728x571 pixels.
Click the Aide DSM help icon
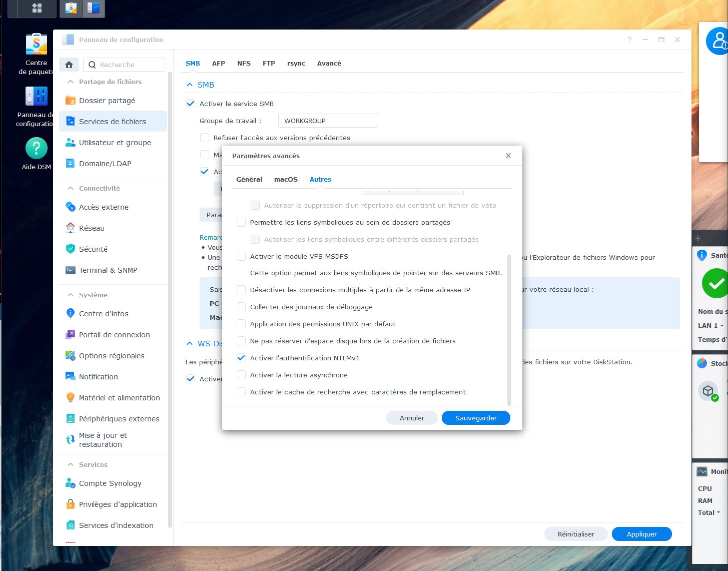[36, 148]
